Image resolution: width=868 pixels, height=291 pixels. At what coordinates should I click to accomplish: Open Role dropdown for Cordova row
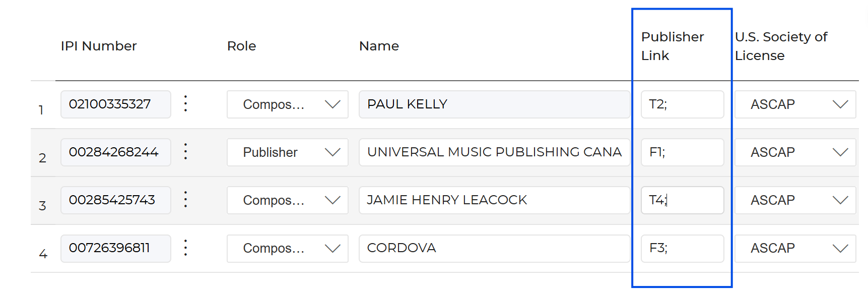[287, 248]
